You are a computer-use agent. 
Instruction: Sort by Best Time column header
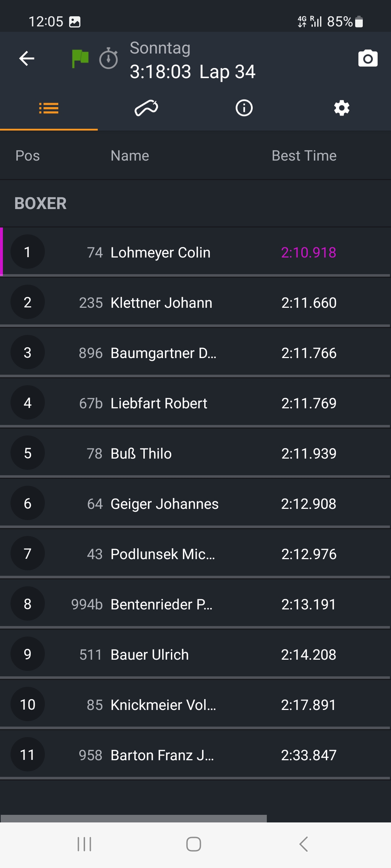tap(304, 156)
